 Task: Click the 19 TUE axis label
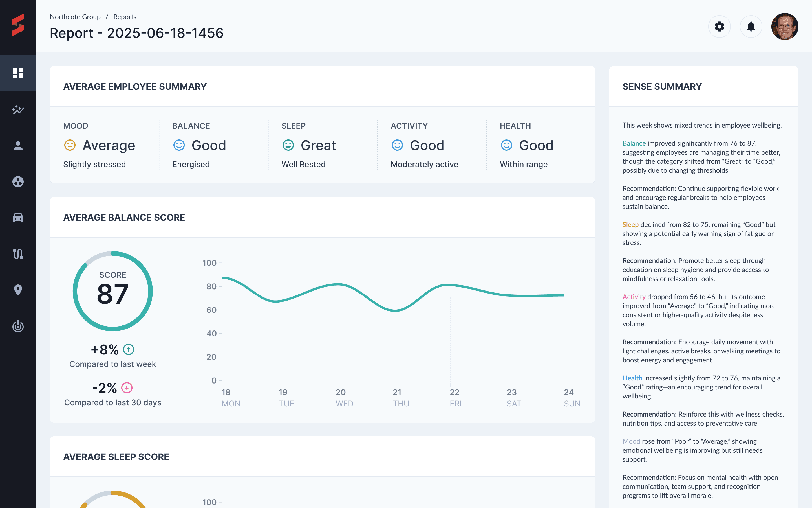pyautogui.click(x=286, y=398)
